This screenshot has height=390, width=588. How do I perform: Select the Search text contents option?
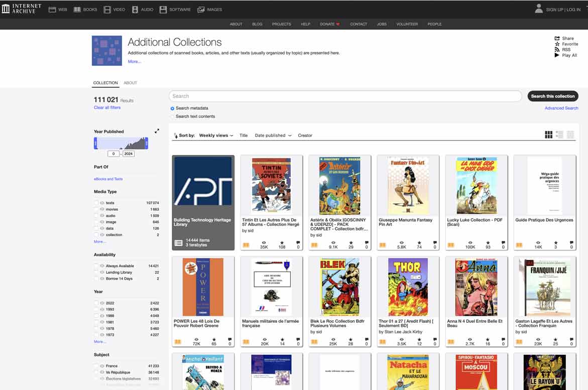tap(172, 116)
